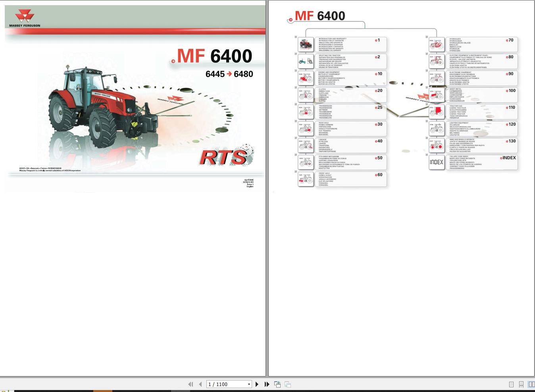This screenshot has width=535, height=392.
Task: Follow the section number 1 link
Action: 377,40
